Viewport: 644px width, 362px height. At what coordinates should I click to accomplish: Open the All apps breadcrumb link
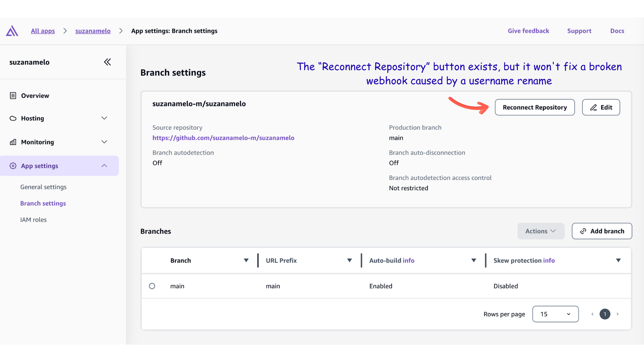(x=43, y=31)
